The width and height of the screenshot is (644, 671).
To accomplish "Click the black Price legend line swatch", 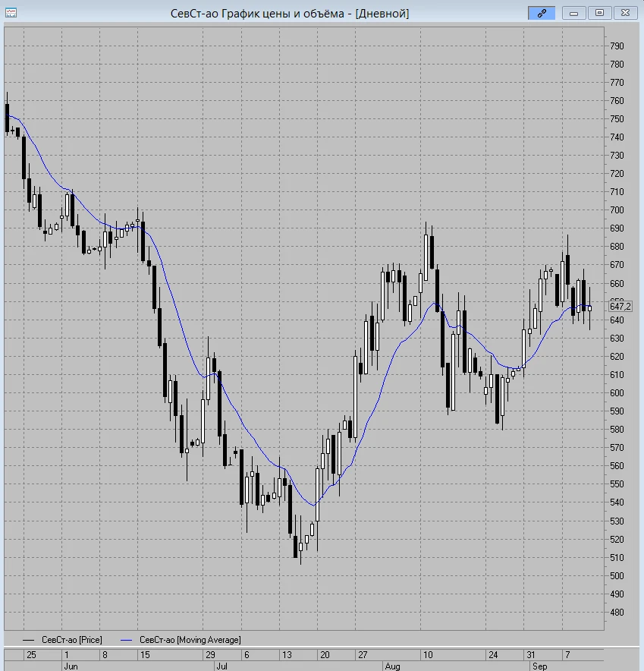I will 28,640.
